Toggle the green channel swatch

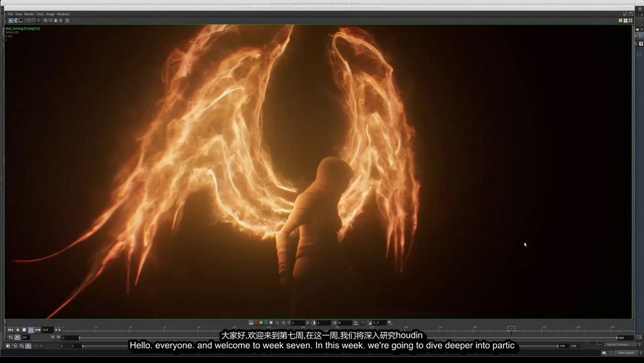tap(261, 323)
